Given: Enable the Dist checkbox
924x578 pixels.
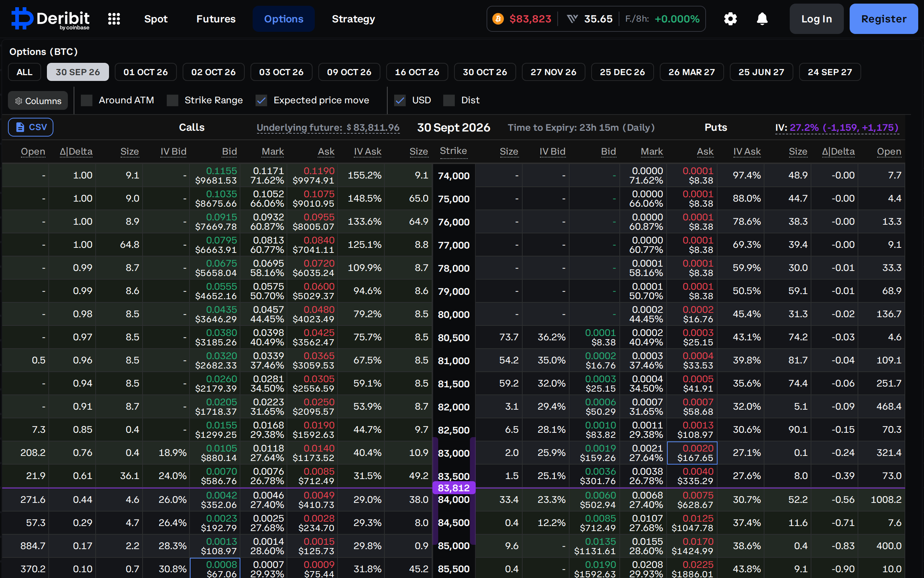Looking at the screenshot, I should [x=449, y=100].
